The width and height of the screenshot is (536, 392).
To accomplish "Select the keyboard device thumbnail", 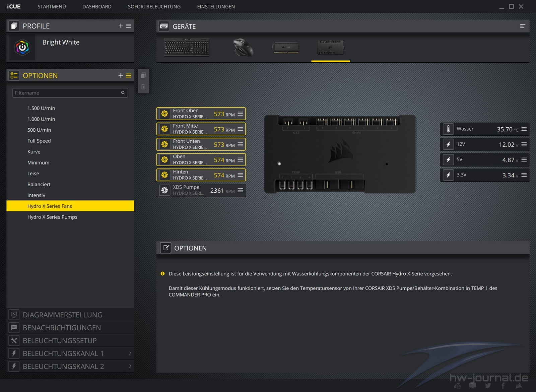I will (187, 47).
